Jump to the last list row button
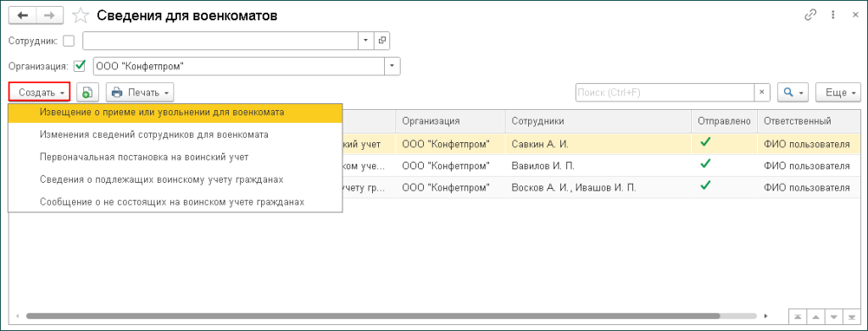This screenshot has width=868, height=331. 852,317
